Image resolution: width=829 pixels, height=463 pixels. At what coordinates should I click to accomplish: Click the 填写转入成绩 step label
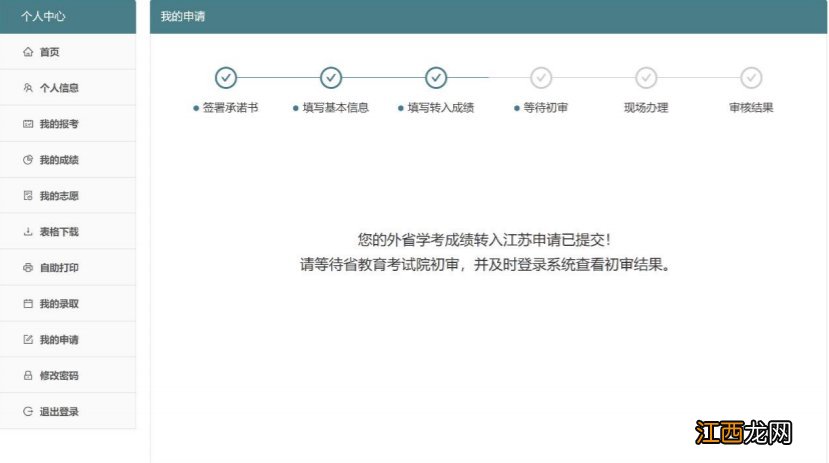tap(441, 108)
